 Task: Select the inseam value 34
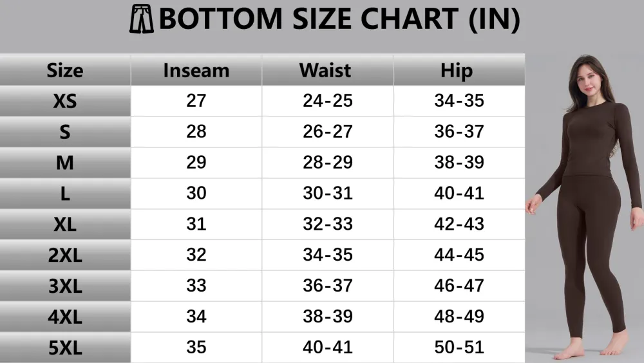point(196,317)
